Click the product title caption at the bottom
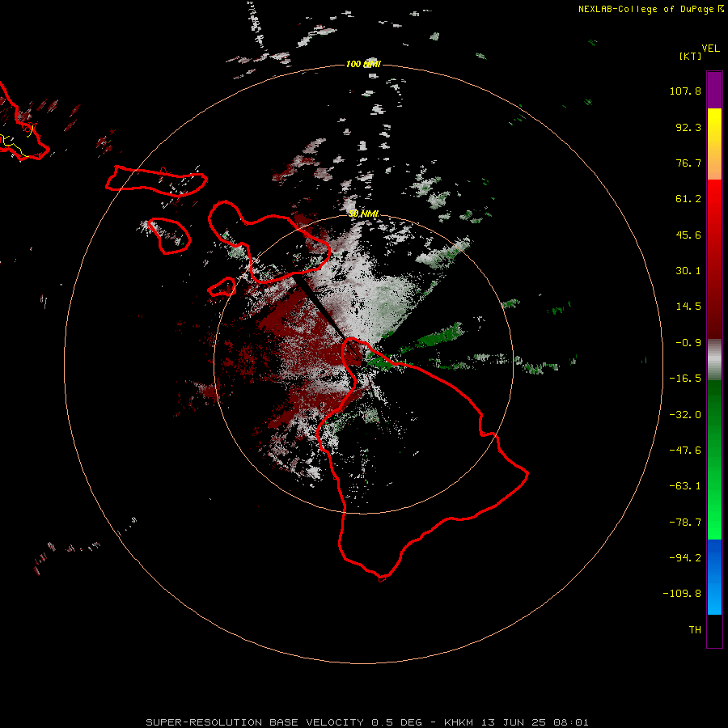 point(367,722)
